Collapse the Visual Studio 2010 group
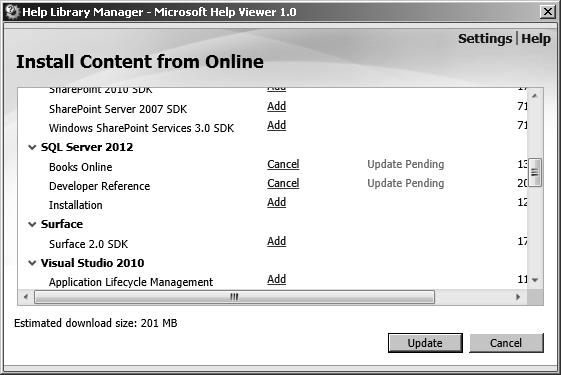Screen dimensions: 561x375 [x=32, y=263]
